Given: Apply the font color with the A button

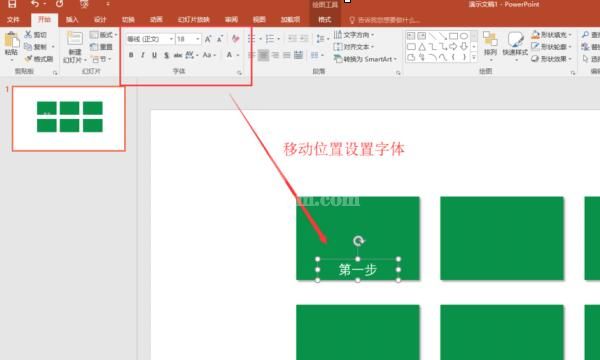Looking at the screenshot, I should click(x=229, y=55).
